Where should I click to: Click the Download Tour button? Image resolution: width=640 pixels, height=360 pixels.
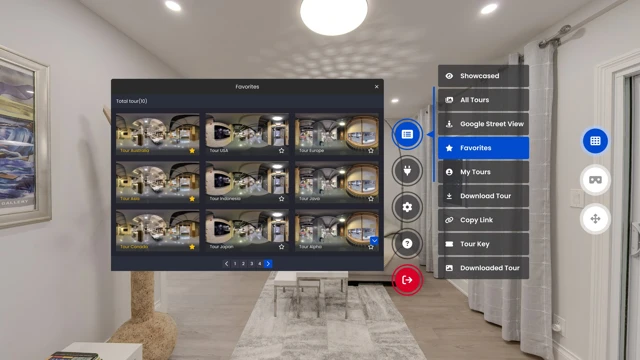point(483,196)
